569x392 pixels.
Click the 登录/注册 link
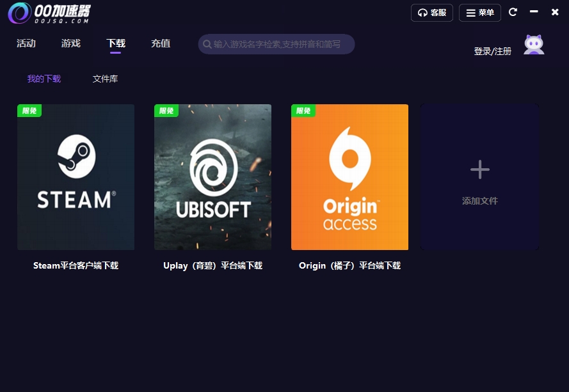[x=492, y=51]
